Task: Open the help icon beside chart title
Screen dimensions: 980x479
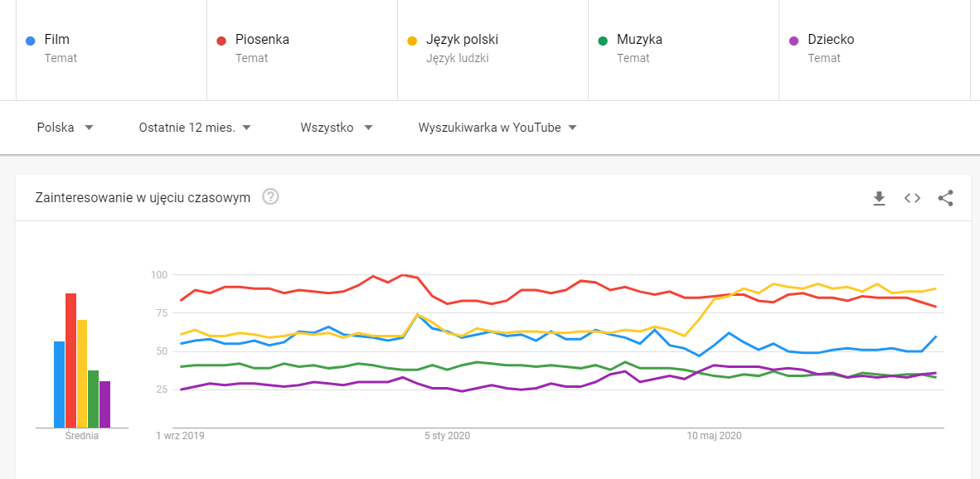Action: [x=270, y=197]
